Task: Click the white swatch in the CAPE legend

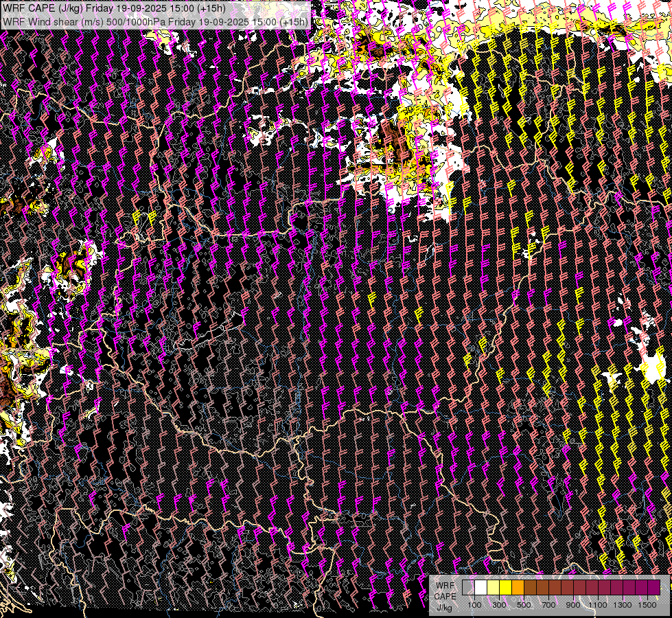Action: (x=480, y=588)
